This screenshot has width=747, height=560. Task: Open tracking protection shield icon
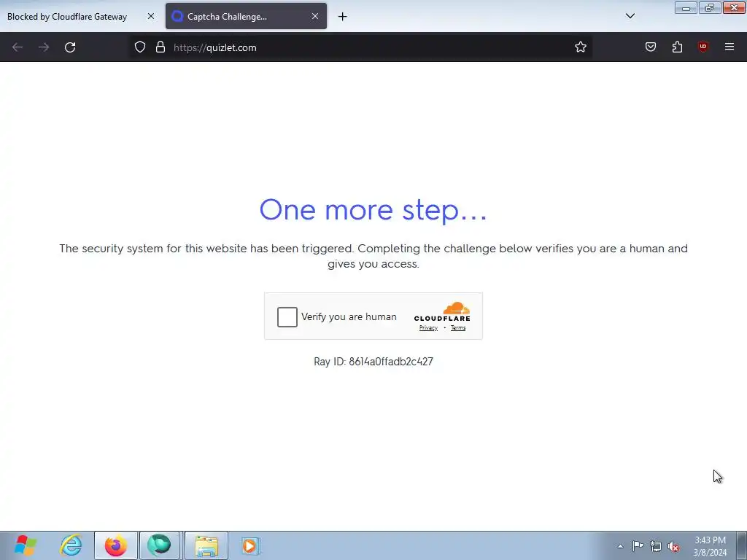coord(139,47)
